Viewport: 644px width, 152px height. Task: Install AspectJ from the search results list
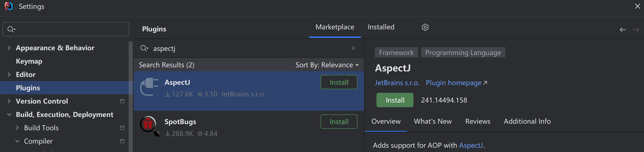339,82
